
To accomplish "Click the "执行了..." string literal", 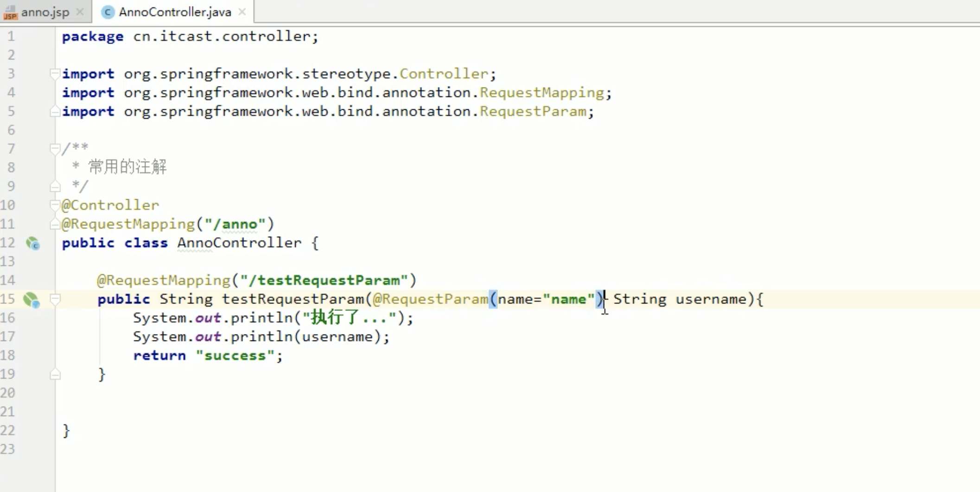I will tap(350, 318).
